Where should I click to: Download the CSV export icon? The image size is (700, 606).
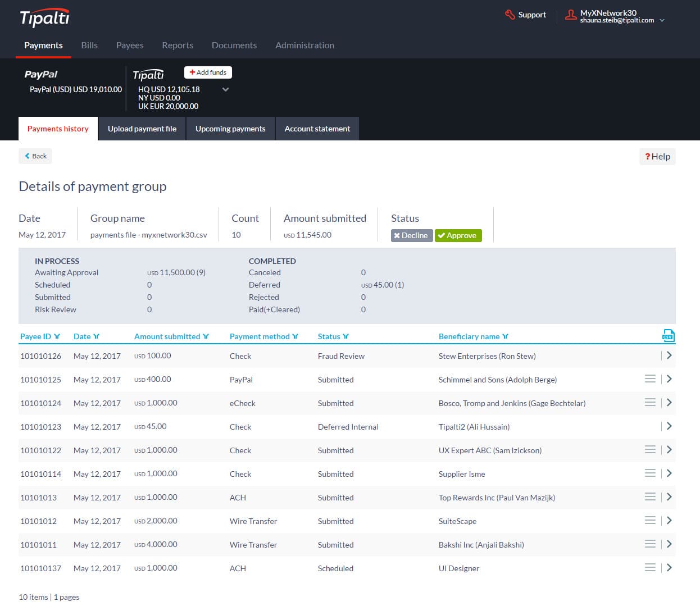click(668, 335)
